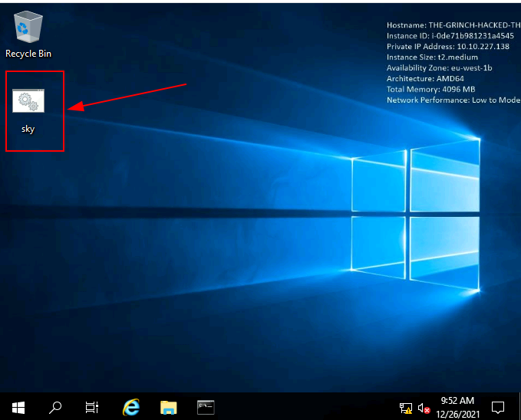Open taskbar search magnifier
Screen dimensions: 521x420
55,408
